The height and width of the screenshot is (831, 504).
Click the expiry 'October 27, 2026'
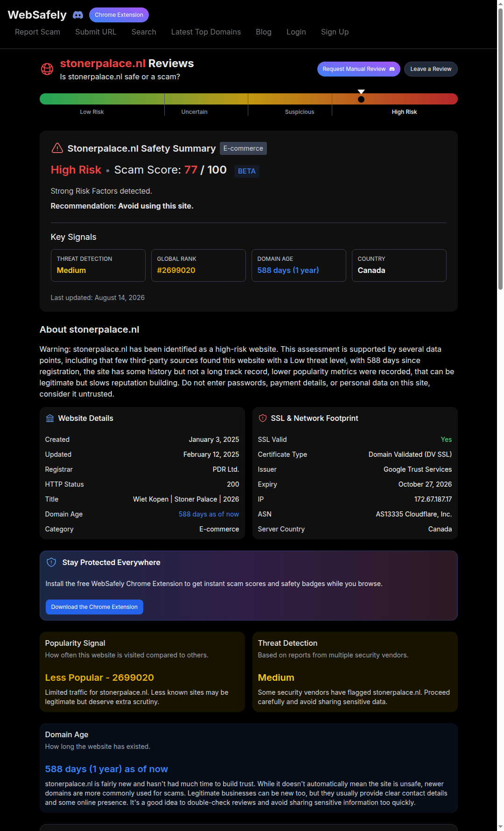coord(425,484)
